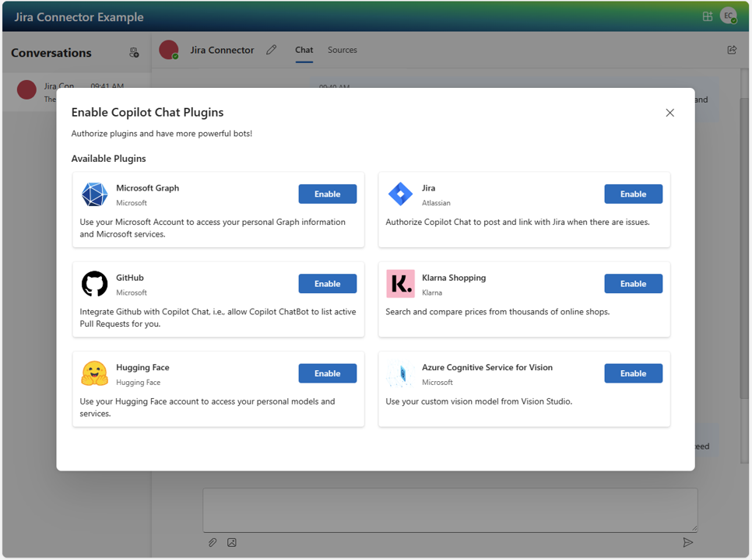Click the 'Atlassian' publisher label
The image size is (752, 560).
(436, 203)
